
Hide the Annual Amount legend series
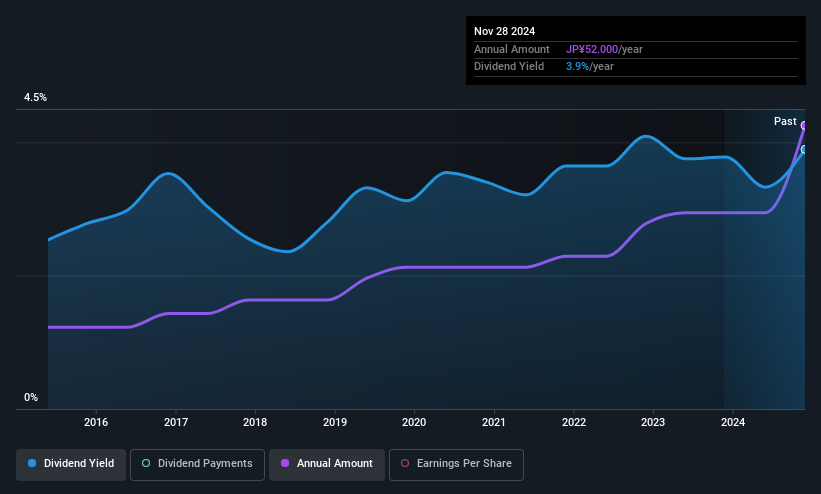[x=326, y=464]
